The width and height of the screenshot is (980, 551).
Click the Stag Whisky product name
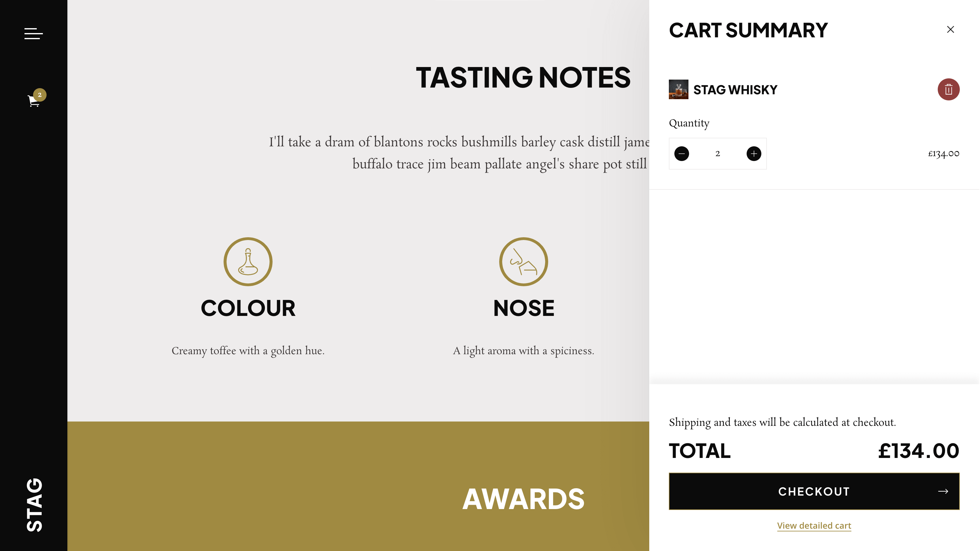pos(735,90)
